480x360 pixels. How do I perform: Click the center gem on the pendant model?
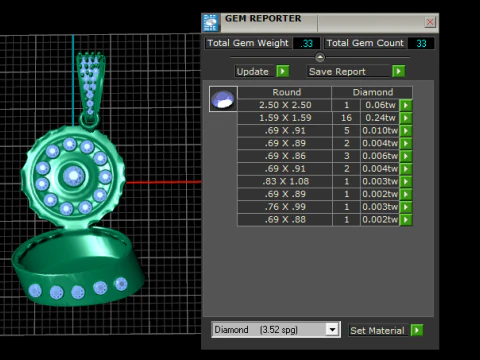[x=73, y=176]
